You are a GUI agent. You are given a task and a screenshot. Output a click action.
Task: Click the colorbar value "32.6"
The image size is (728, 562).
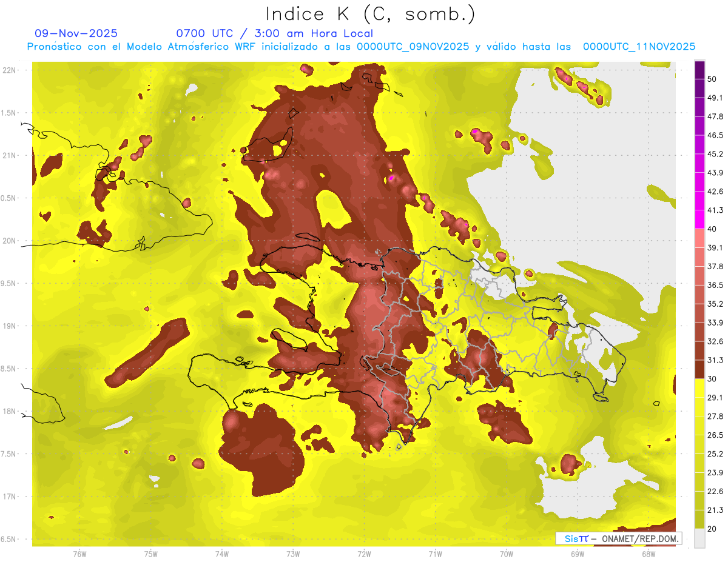pyautogui.click(x=715, y=341)
